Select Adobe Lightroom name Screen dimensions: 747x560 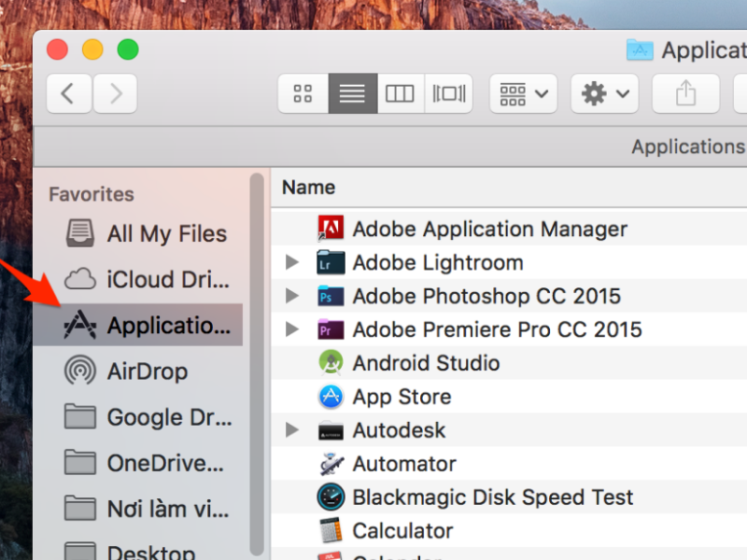pos(438,263)
